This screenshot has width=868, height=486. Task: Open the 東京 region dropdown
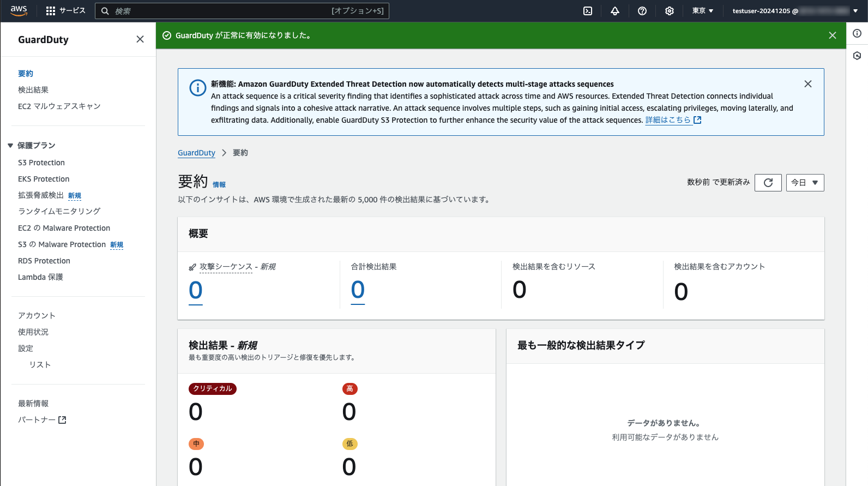click(703, 11)
